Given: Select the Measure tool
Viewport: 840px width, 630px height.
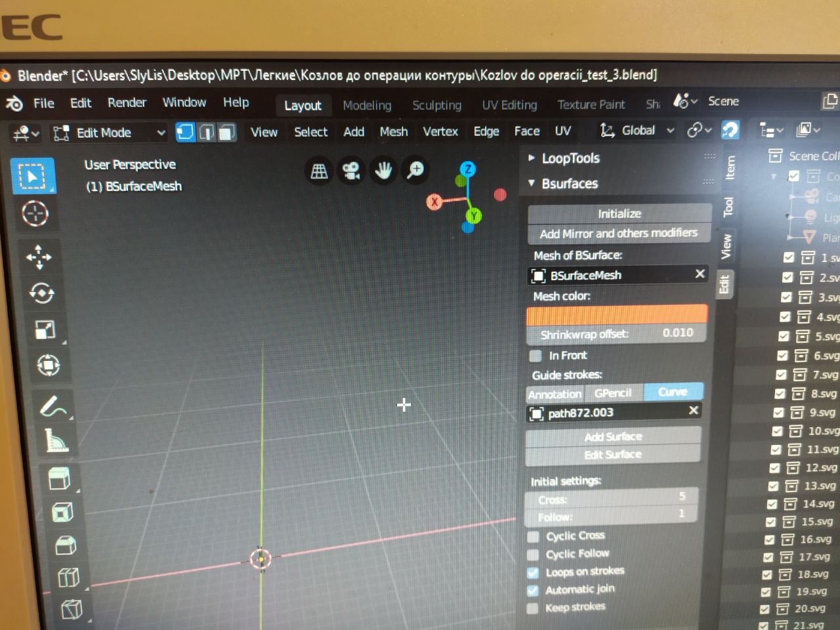Looking at the screenshot, I should [x=56, y=440].
